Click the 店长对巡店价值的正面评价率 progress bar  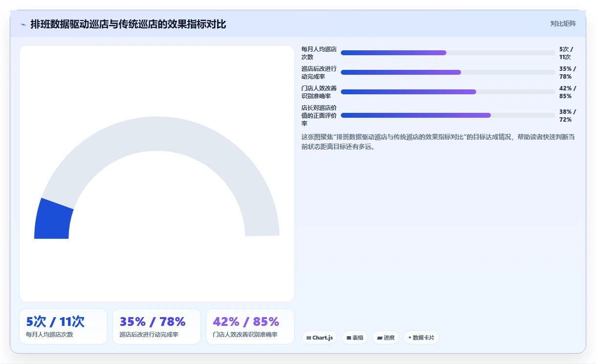(x=448, y=115)
